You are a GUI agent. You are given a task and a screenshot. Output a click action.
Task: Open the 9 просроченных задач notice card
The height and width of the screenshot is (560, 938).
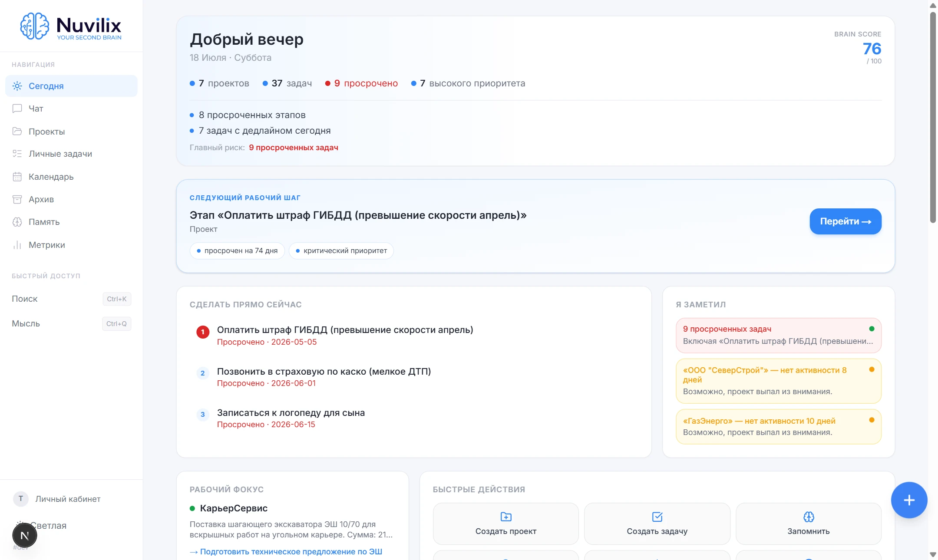coord(778,336)
